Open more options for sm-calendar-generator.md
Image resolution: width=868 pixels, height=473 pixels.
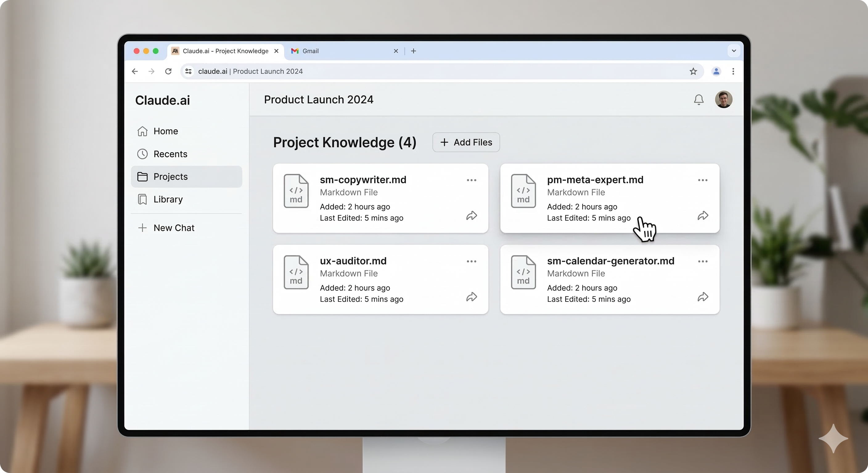point(702,261)
